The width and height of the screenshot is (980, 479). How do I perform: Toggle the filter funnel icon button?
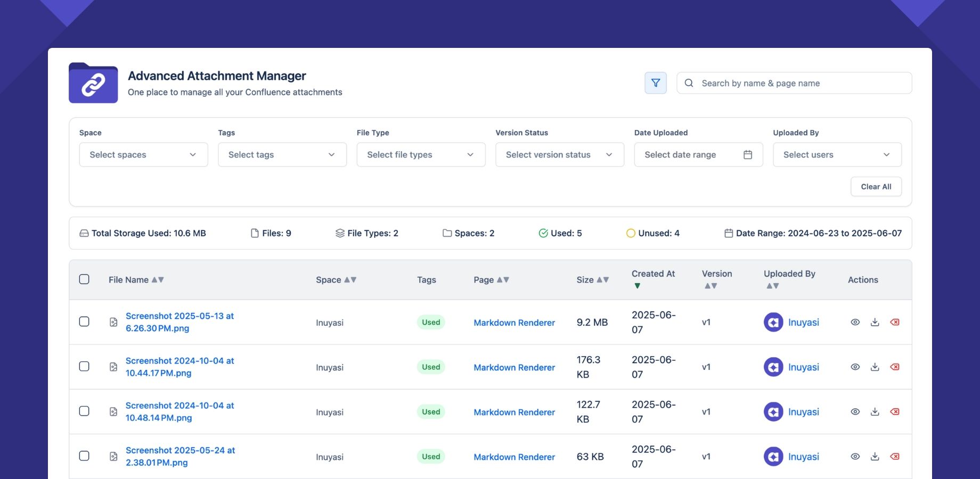point(656,83)
